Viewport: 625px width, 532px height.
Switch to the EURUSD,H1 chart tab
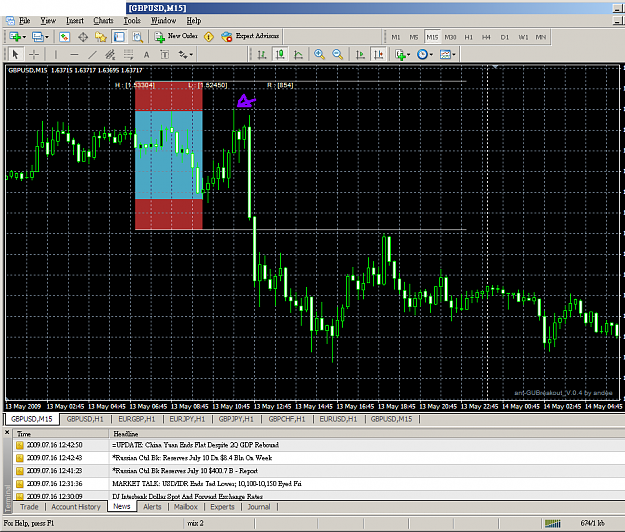pyautogui.click(x=338, y=419)
